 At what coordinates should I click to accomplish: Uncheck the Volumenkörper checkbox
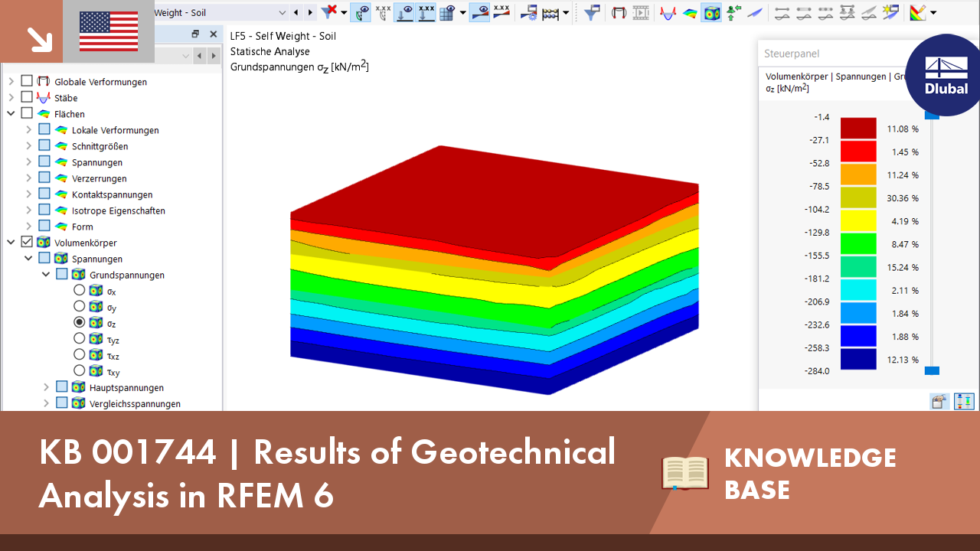27,242
